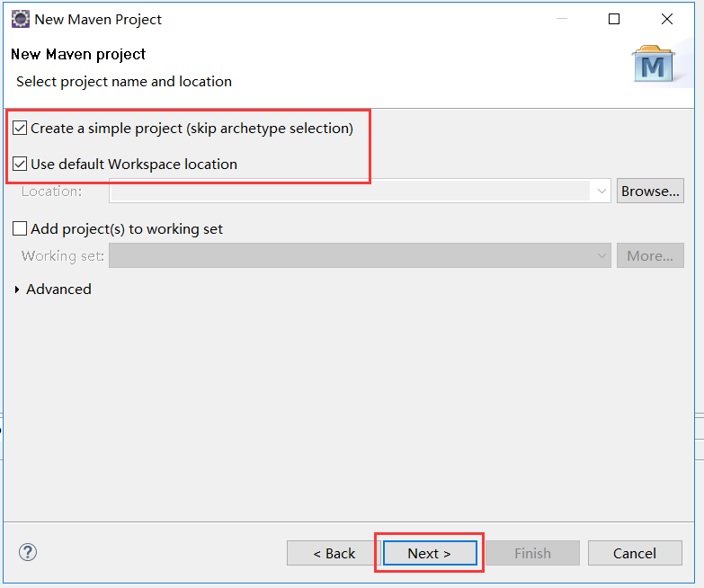Toggle 'Use default Workspace location' checkbox
The image size is (704, 588).
click(x=20, y=165)
